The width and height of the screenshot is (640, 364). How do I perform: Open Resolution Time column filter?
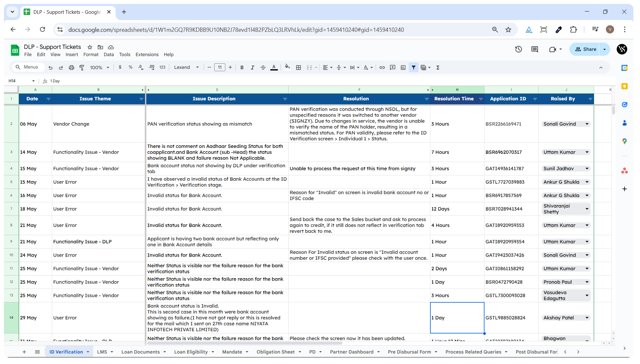click(x=481, y=99)
